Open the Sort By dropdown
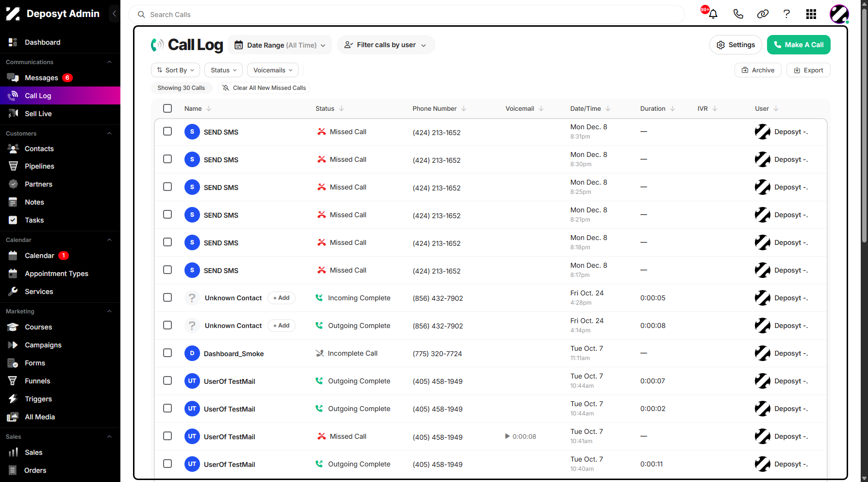The width and height of the screenshot is (868, 482). pyautogui.click(x=175, y=70)
